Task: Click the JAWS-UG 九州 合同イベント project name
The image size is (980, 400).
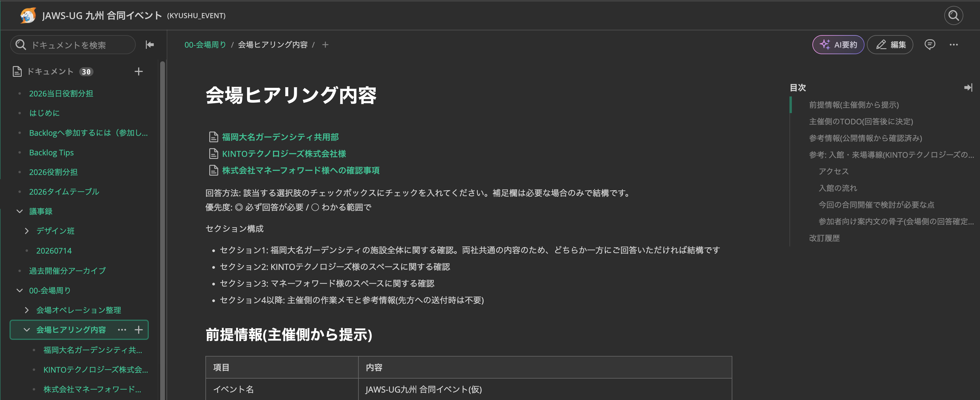Action: click(102, 15)
